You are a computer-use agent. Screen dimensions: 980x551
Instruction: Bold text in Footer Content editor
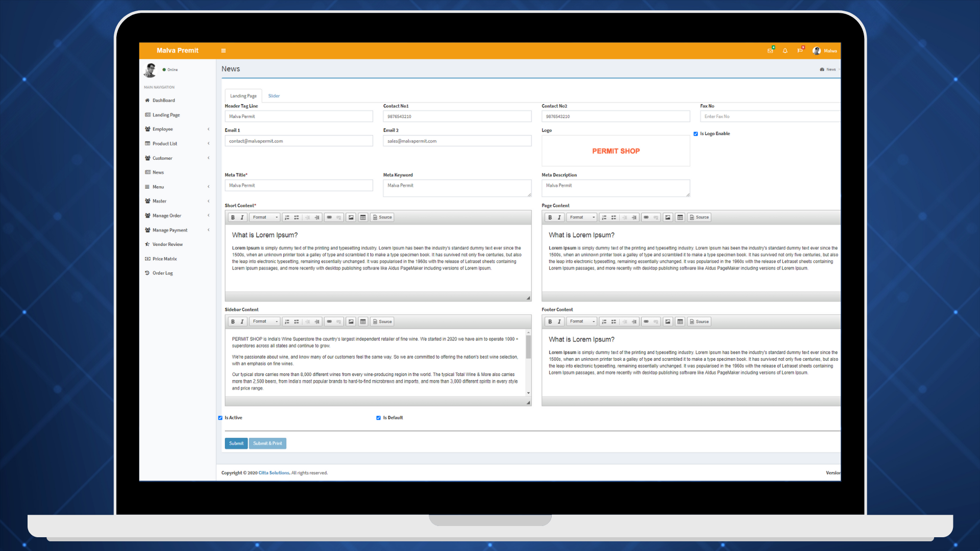coord(550,321)
